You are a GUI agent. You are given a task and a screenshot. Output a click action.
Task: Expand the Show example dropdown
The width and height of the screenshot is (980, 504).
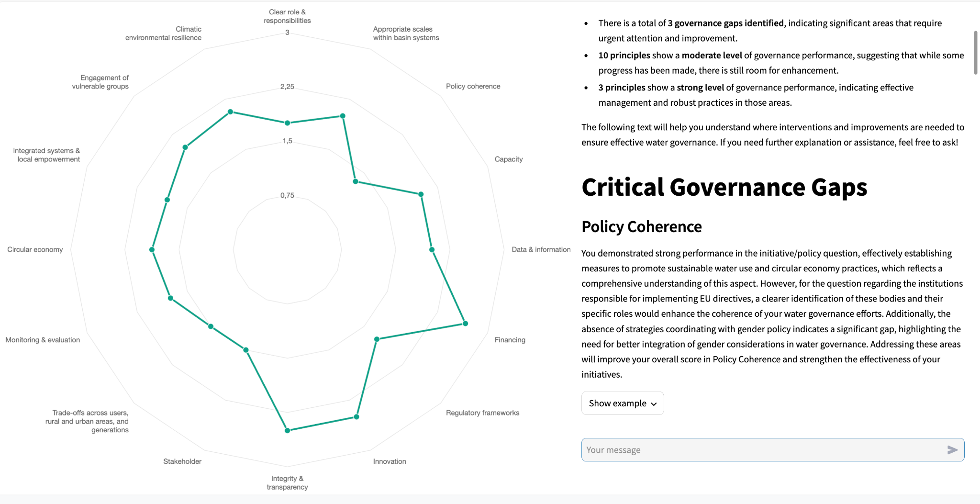point(622,403)
